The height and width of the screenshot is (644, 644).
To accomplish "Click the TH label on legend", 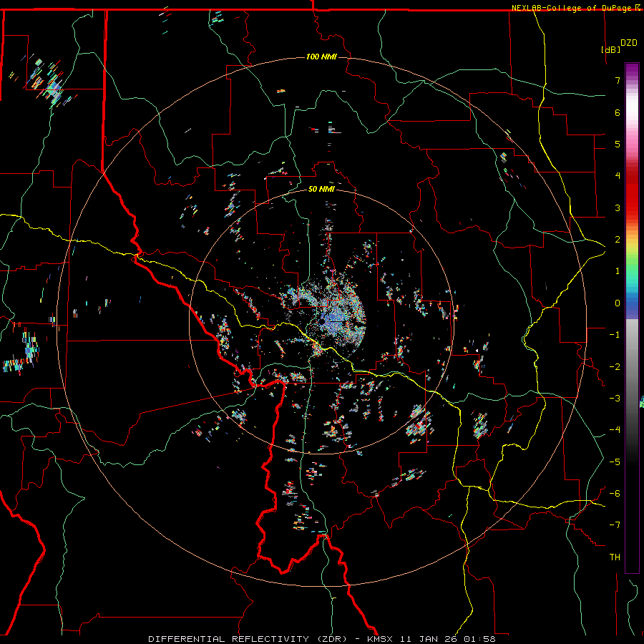I will 615,557.
